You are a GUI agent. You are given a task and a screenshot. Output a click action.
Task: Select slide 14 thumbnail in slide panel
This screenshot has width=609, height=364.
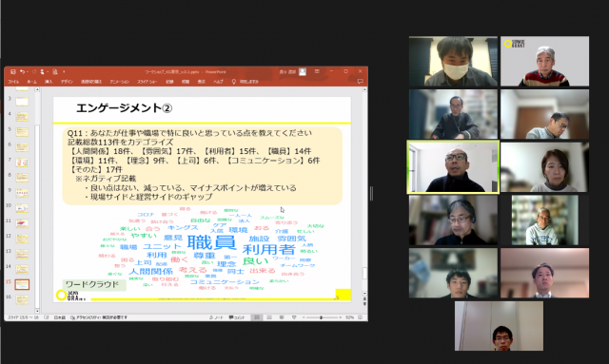(x=22, y=269)
